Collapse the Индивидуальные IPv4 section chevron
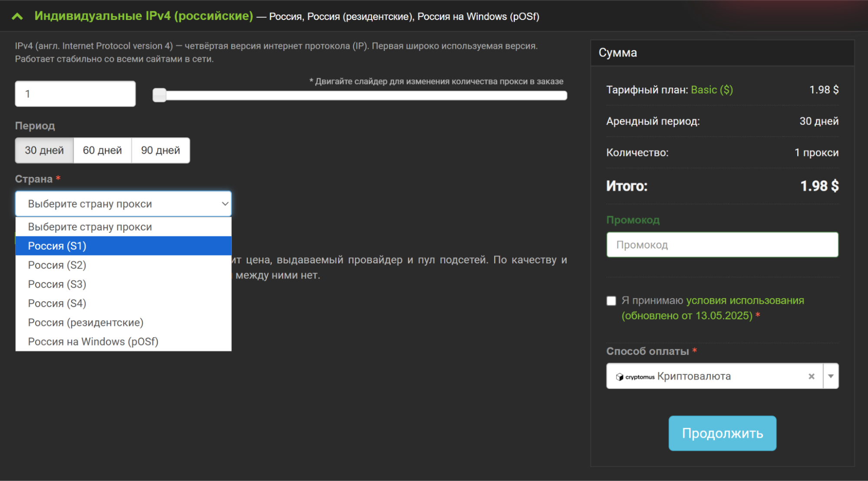 coord(17,17)
